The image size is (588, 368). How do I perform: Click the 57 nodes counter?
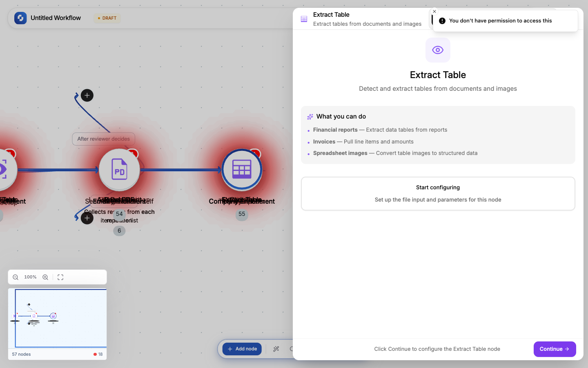(x=21, y=355)
